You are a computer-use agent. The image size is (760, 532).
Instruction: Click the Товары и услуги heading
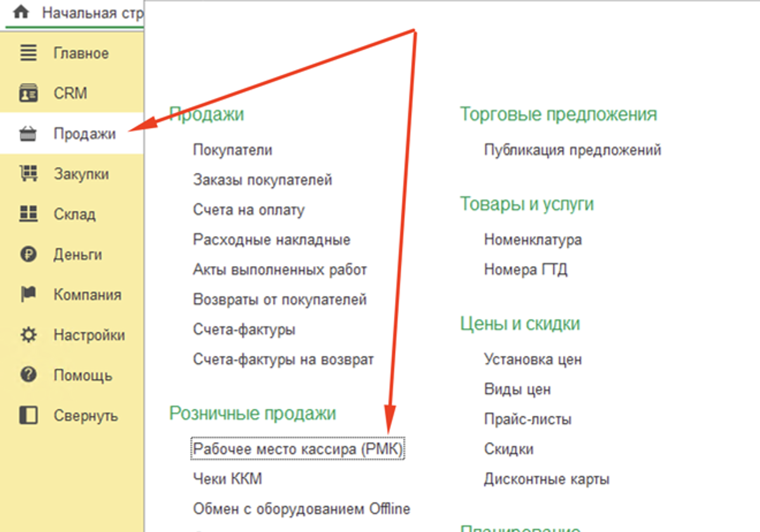[526, 204]
